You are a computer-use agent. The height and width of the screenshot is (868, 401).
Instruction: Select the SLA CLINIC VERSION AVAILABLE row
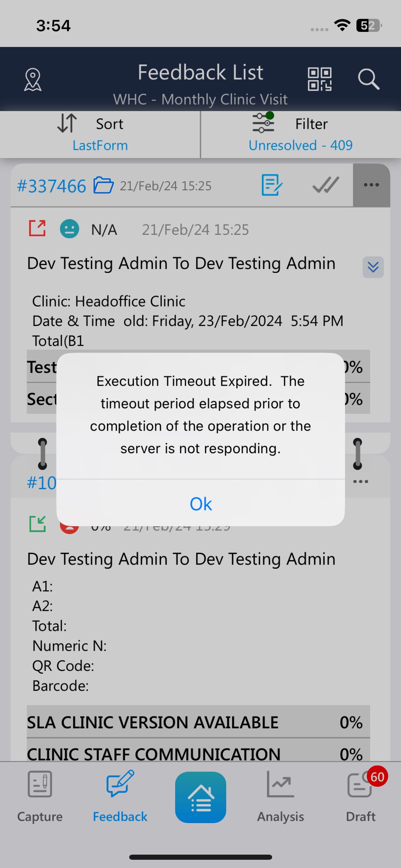coord(198,722)
